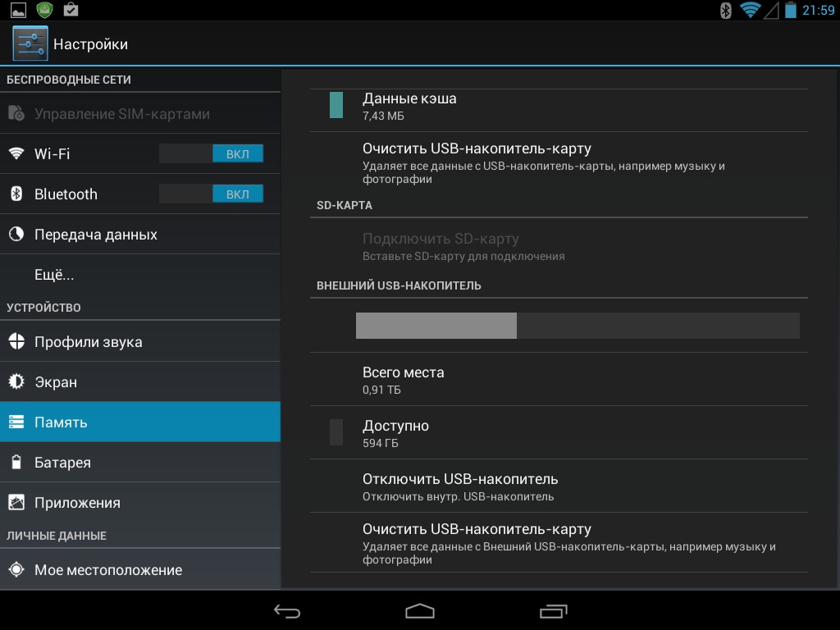Viewport: 840px width, 630px height.
Task: Open recent apps from navigation bar
Action: point(553,611)
